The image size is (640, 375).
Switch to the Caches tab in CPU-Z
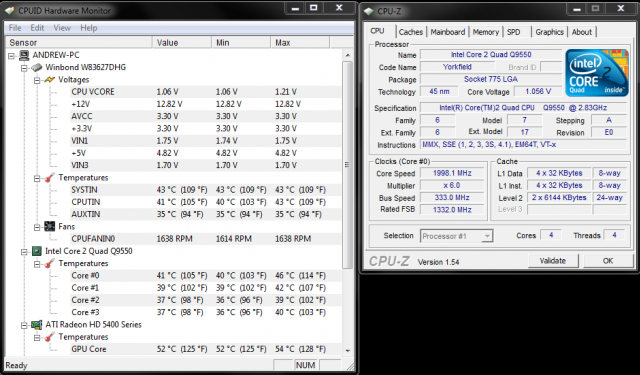(411, 32)
